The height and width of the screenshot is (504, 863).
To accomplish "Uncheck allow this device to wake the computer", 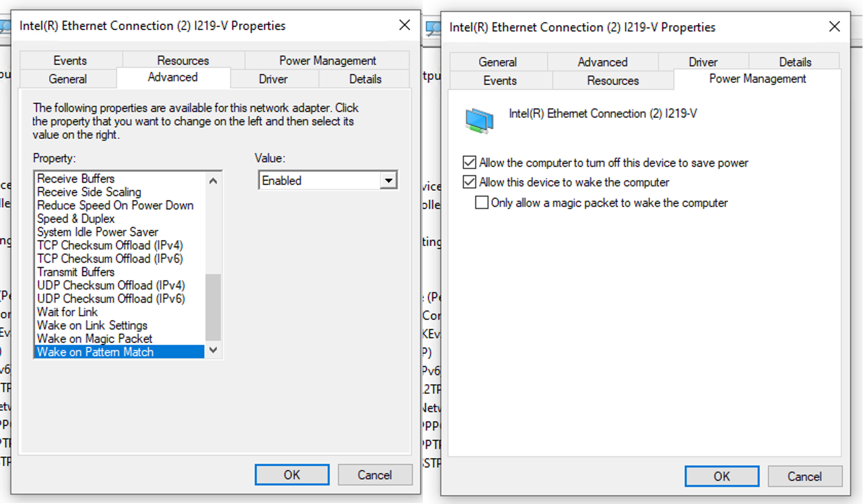I will tap(469, 182).
